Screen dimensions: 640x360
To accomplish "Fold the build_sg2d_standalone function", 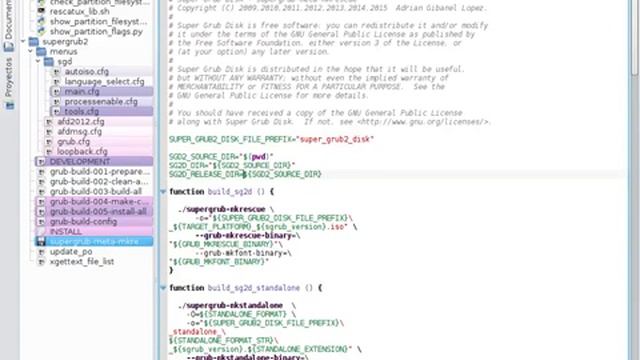I will click(163, 288).
